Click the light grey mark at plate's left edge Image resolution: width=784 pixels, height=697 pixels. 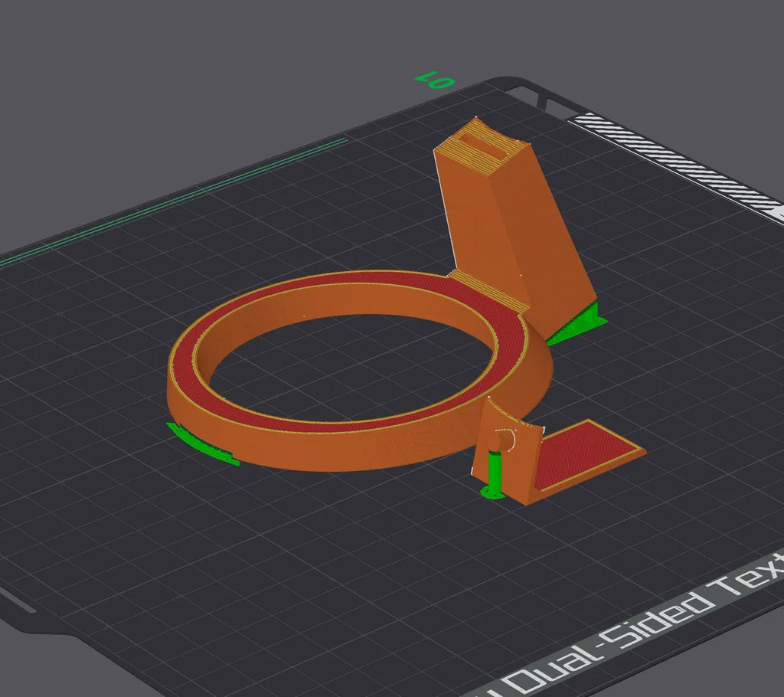pos(18,600)
